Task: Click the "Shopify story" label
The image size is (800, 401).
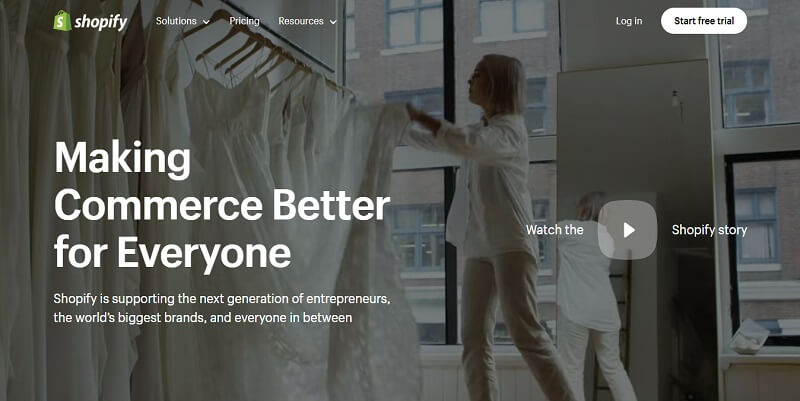Action: (709, 230)
